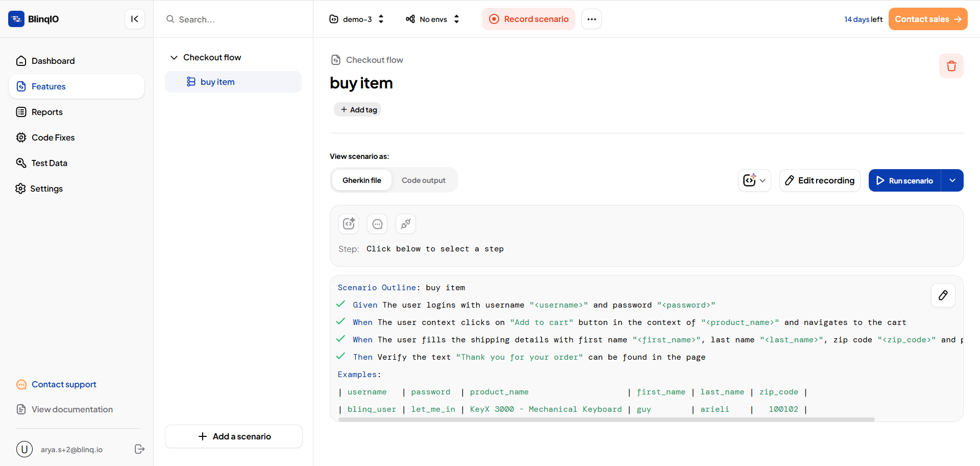Click the pencil edit icon in Gherkin panel

[x=943, y=295]
